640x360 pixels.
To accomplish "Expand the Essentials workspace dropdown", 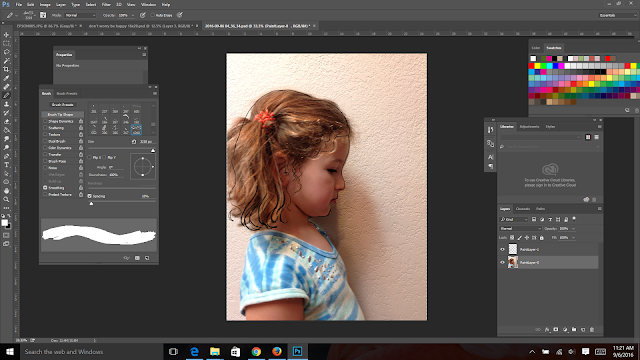I will (618, 15).
